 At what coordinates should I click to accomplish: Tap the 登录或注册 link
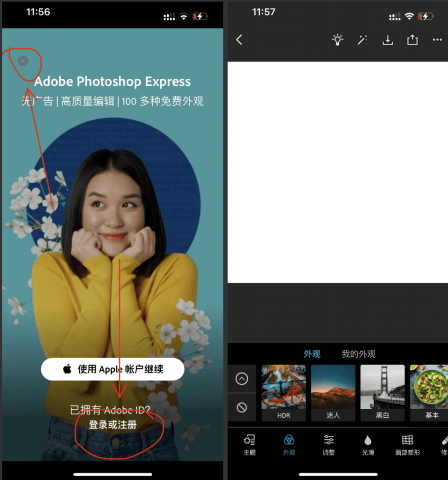pos(112,425)
